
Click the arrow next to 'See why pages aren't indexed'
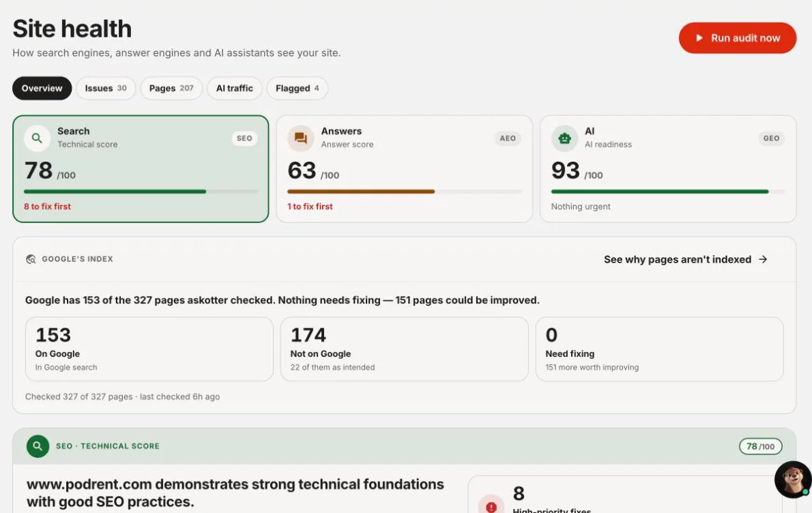coord(763,259)
